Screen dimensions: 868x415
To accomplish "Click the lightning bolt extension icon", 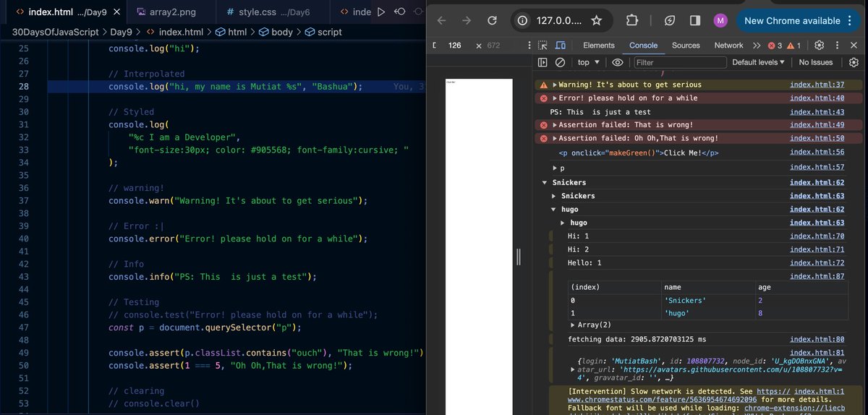I will 670,21.
